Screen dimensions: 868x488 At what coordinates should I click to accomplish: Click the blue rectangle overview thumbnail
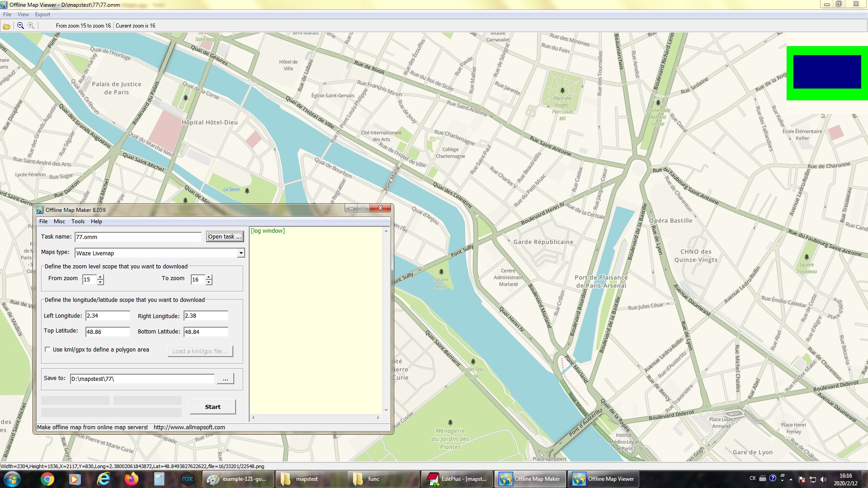tap(827, 72)
